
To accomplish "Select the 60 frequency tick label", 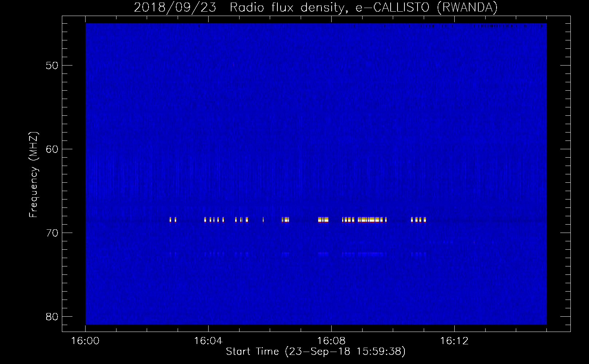I will [52, 149].
